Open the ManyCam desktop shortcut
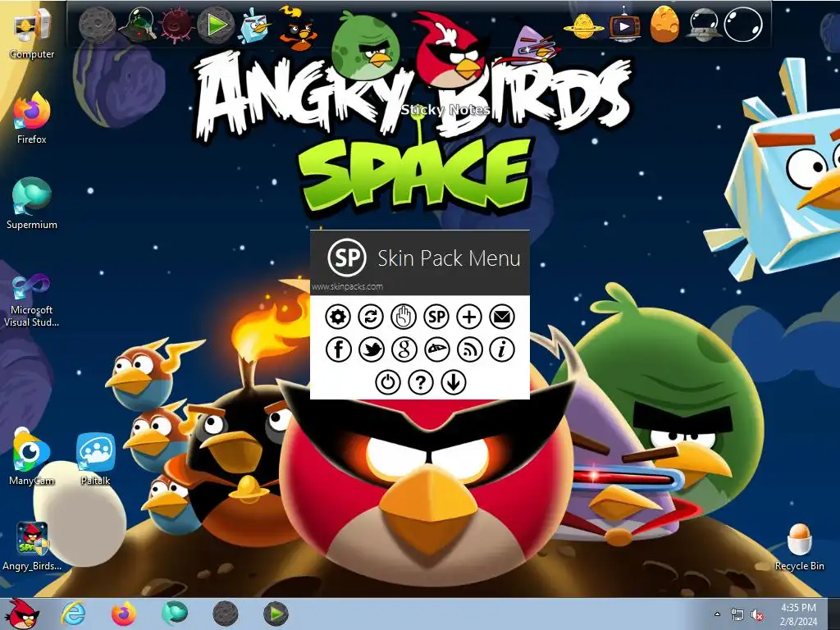The height and width of the screenshot is (630, 840). [x=32, y=459]
